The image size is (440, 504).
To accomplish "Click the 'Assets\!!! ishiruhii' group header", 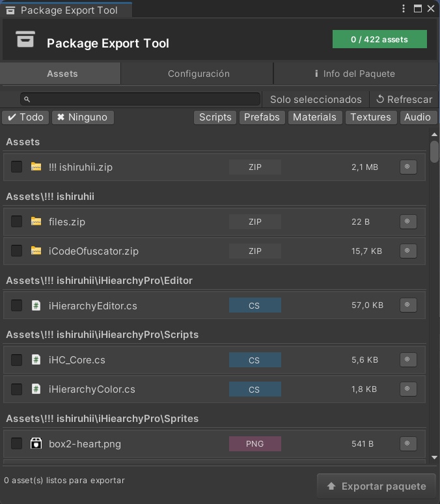I will point(50,197).
